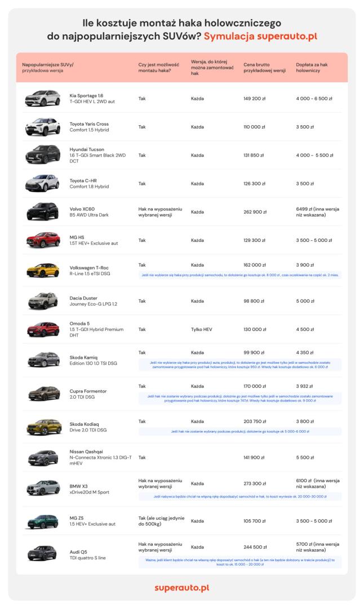Click the 'Cena brutto przykładowej wersji' column header
The image size is (364, 609).
coord(265,68)
